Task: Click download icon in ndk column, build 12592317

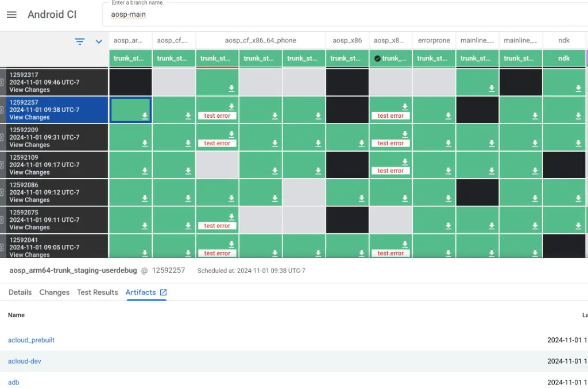Action: pos(578,88)
